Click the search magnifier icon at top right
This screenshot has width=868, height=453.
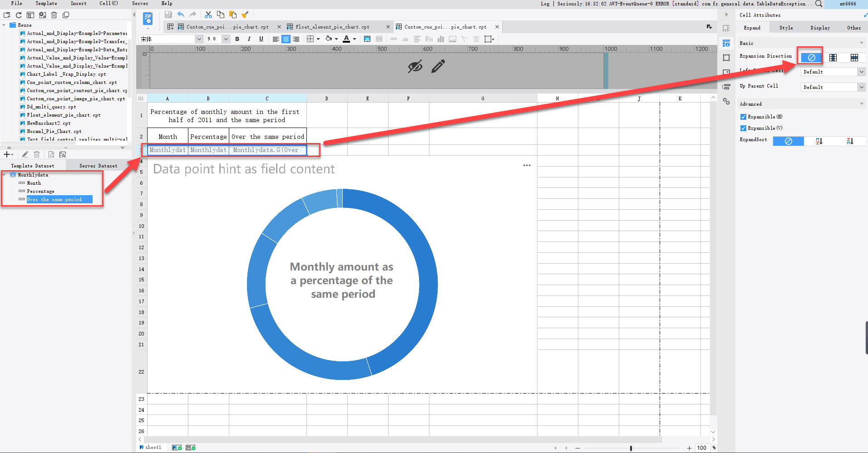tap(819, 4)
